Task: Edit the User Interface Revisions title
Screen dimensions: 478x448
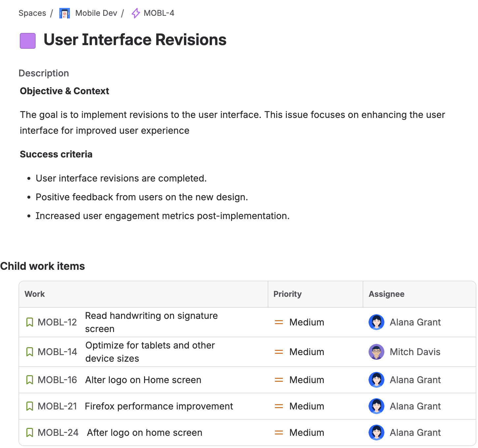Action: pyautogui.click(x=135, y=40)
